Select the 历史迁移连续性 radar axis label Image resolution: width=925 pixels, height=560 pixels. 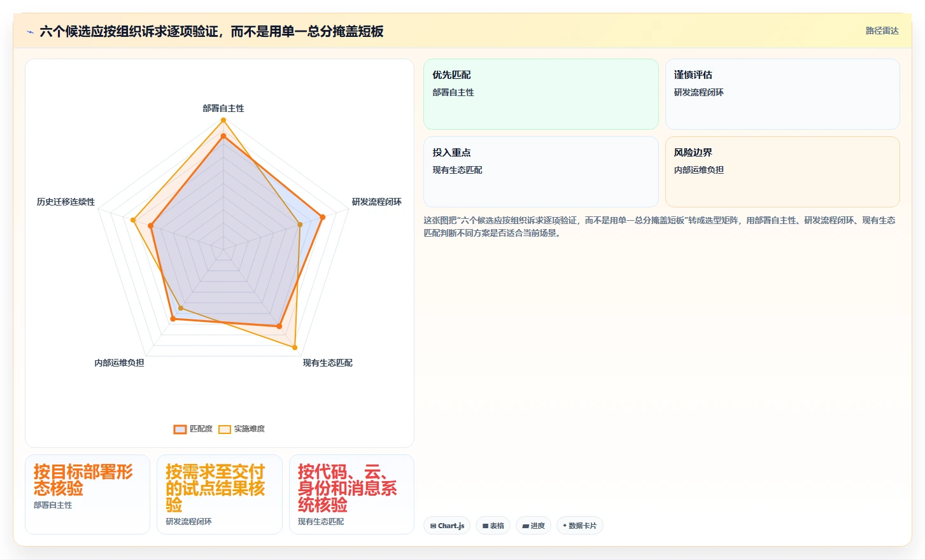click(66, 202)
